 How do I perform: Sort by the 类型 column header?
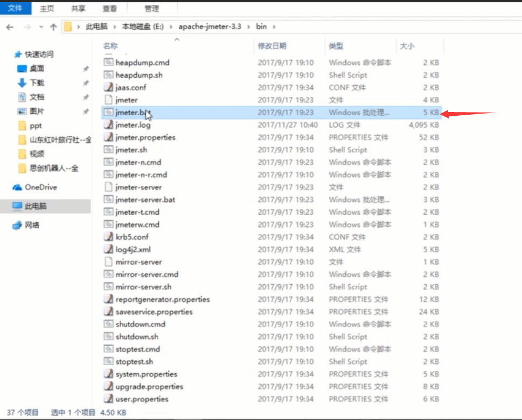pos(336,46)
